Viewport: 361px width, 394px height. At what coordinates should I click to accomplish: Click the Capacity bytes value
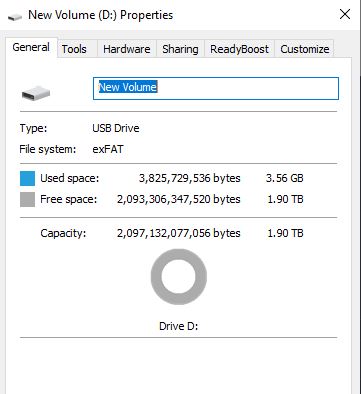coord(179,233)
